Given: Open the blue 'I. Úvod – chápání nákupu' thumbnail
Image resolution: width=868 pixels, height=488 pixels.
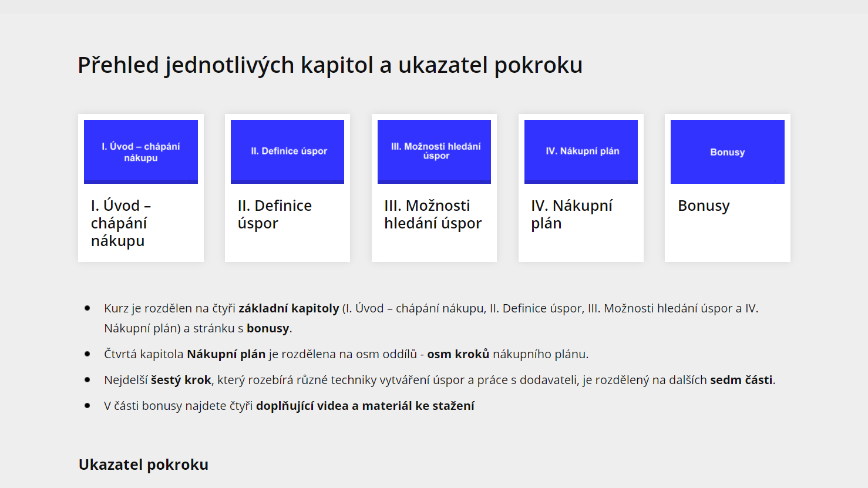Looking at the screenshot, I should click(141, 152).
